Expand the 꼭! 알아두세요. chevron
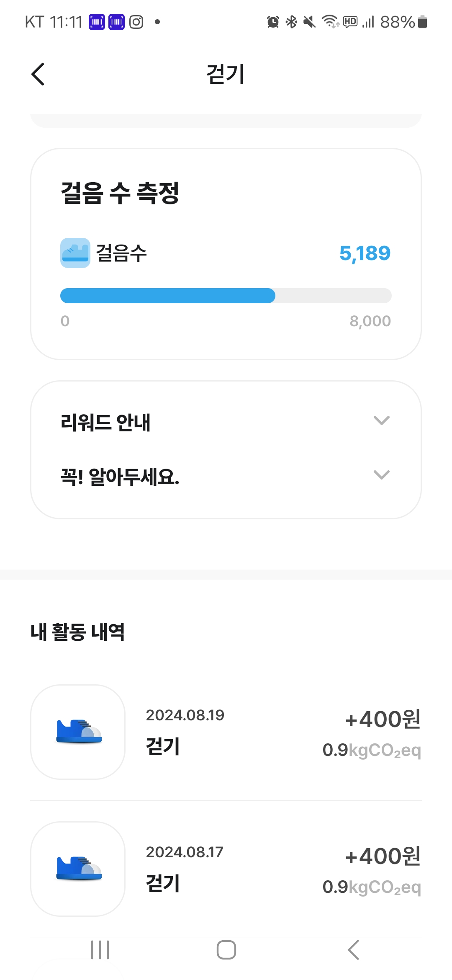 click(381, 475)
